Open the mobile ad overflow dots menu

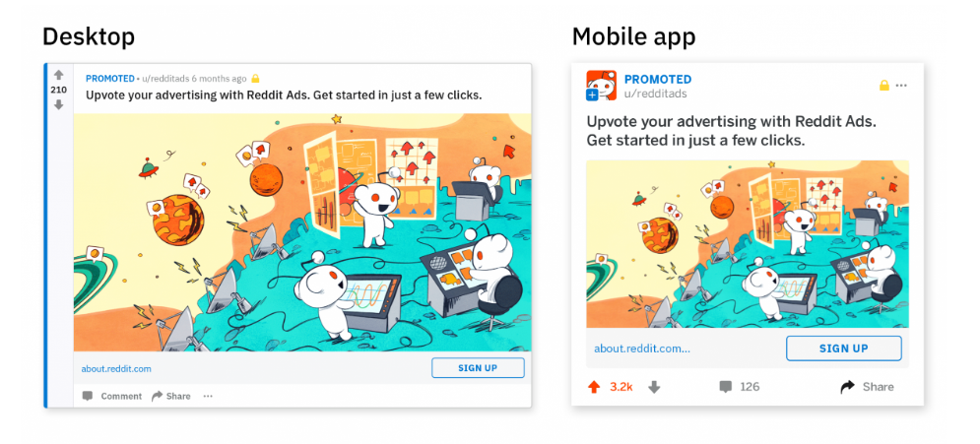pyautogui.click(x=901, y=86)
